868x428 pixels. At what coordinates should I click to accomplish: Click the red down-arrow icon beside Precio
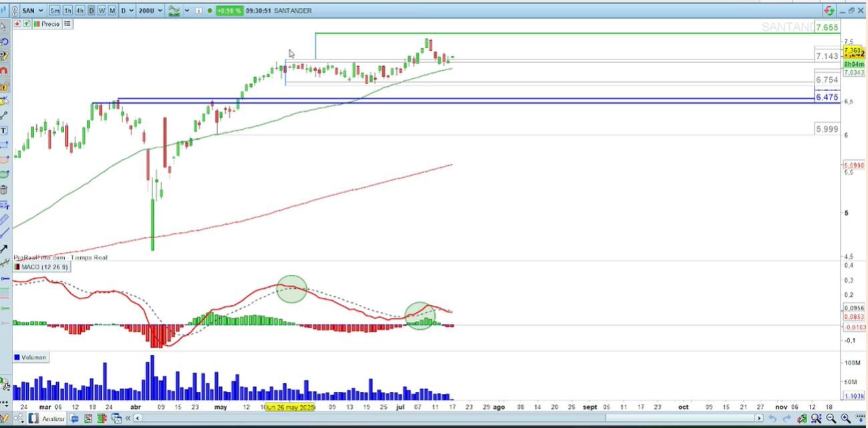pyautogui.click(x=17, y=24)
